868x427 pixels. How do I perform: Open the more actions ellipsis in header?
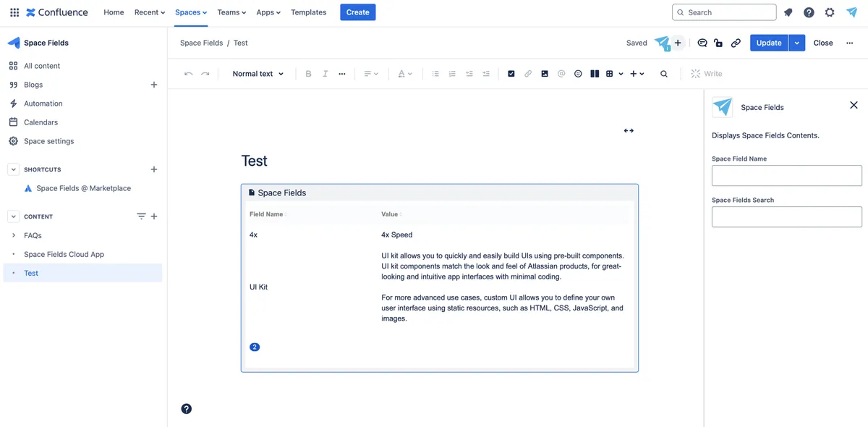(850, 43)
